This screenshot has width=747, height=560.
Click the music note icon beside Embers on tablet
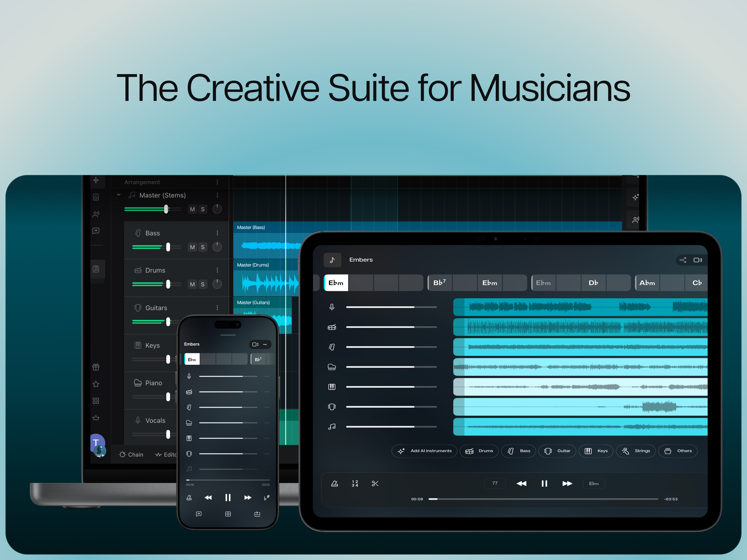332,260
